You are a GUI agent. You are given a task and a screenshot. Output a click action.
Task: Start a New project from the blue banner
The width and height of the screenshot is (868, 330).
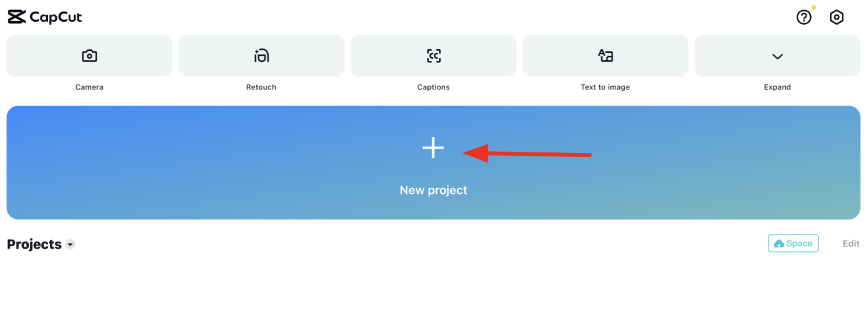433,162
